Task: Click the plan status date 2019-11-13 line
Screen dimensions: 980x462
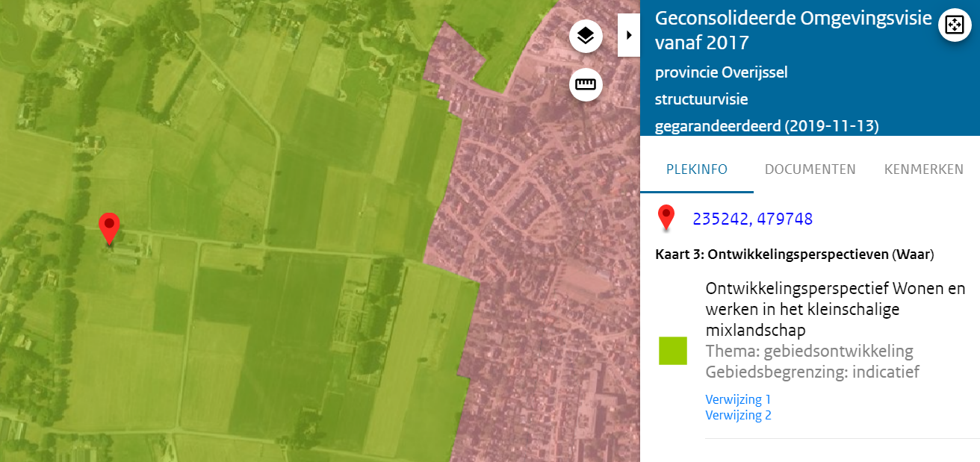Action: pyautogui.click(x=766, y=126)
